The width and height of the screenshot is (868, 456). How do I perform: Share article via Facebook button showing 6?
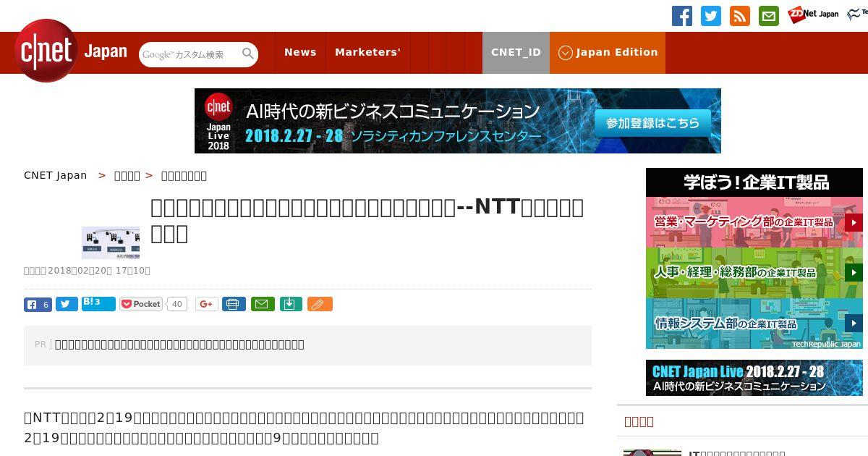38,305
